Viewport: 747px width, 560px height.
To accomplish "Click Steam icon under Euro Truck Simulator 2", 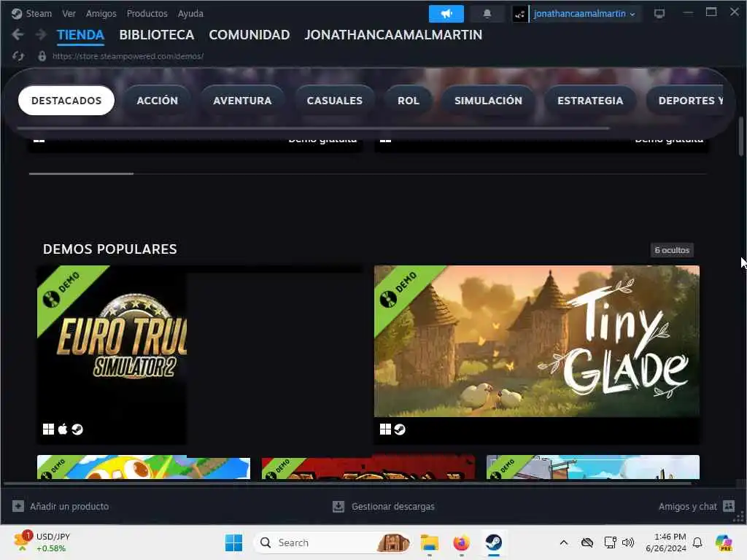I will tap(77, 429).
